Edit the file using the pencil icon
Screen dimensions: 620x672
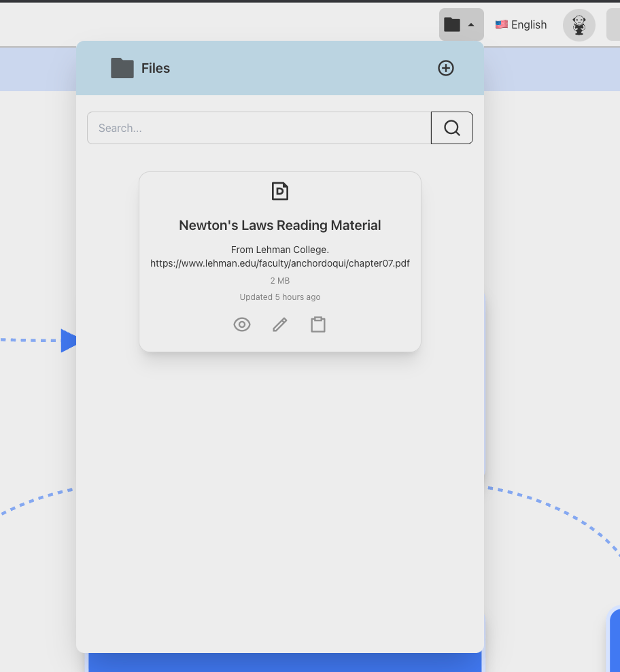(x=280, y=325)
